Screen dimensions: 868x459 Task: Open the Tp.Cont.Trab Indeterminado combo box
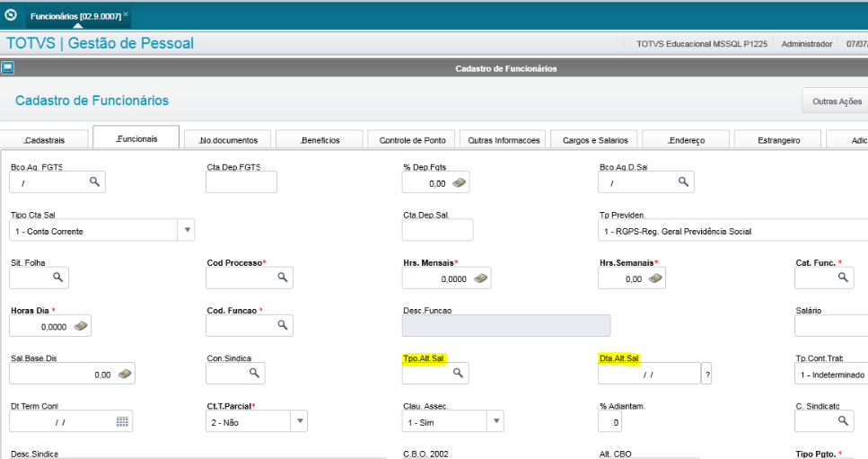[831, 374]
